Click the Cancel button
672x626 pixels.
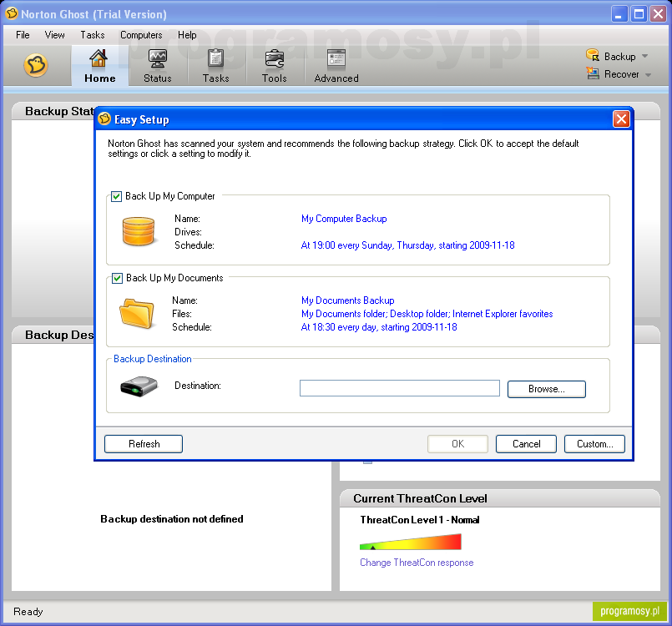point(526,444)
